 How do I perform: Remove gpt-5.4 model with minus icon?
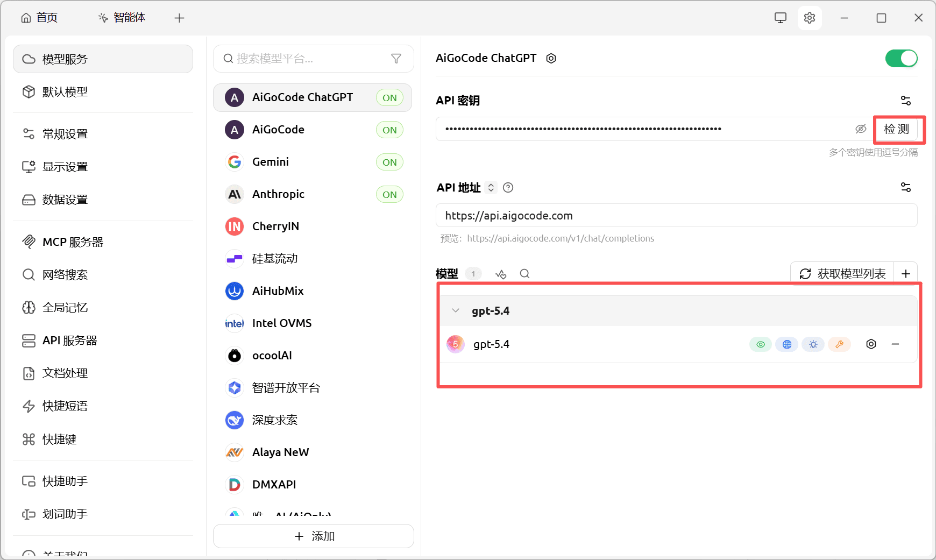point(896,344)
